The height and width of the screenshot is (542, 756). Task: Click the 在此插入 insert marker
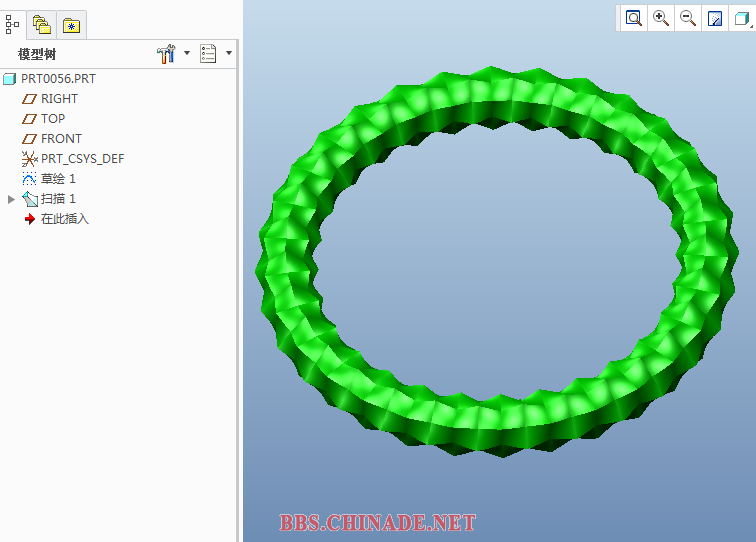[x=65, y=219]
